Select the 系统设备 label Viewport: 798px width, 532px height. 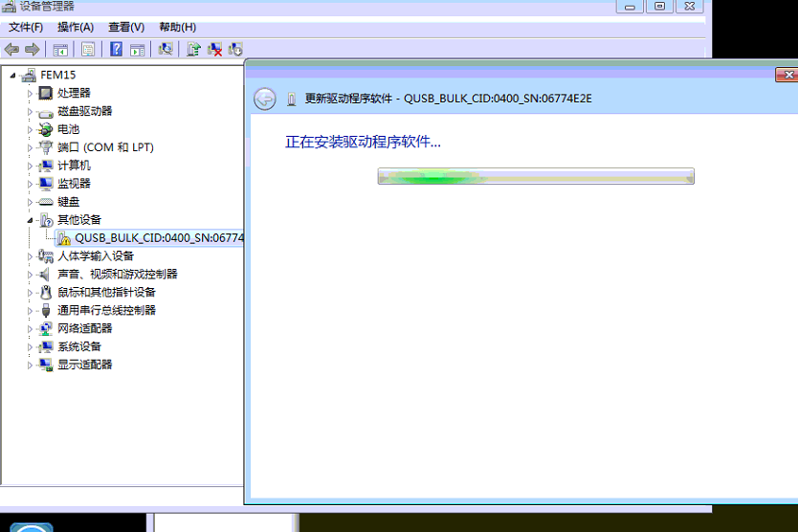[79, 346]
